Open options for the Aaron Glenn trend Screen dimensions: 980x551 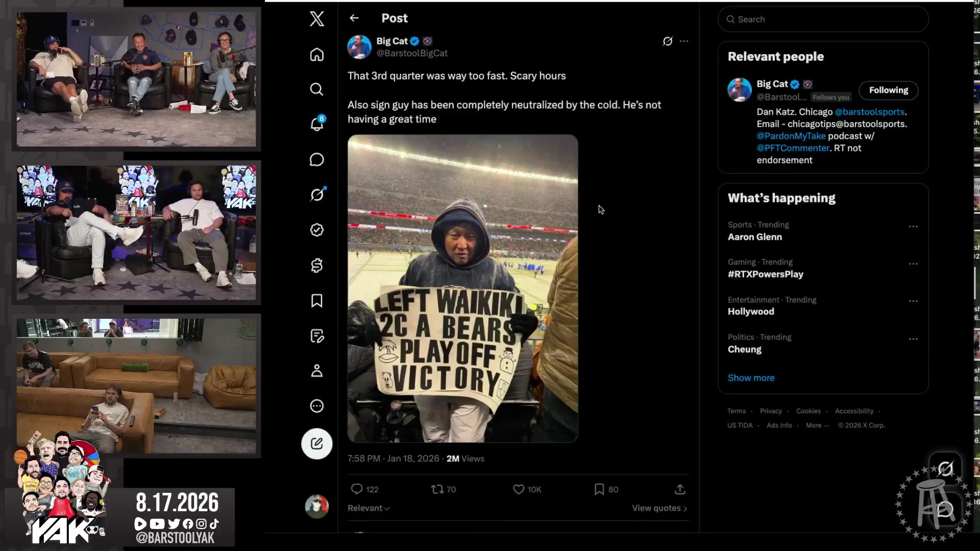coord(913,227)
